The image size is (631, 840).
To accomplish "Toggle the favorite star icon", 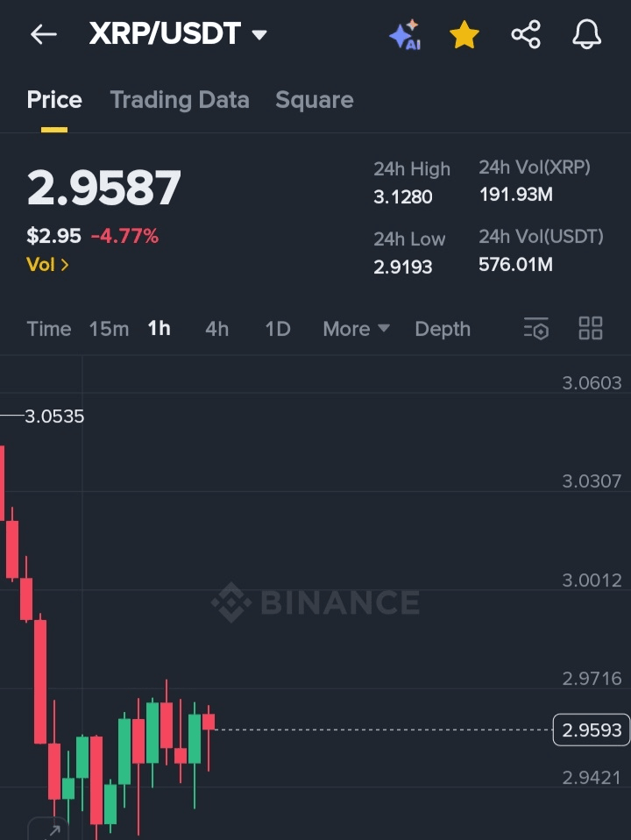I will click(x=464, y=35).
